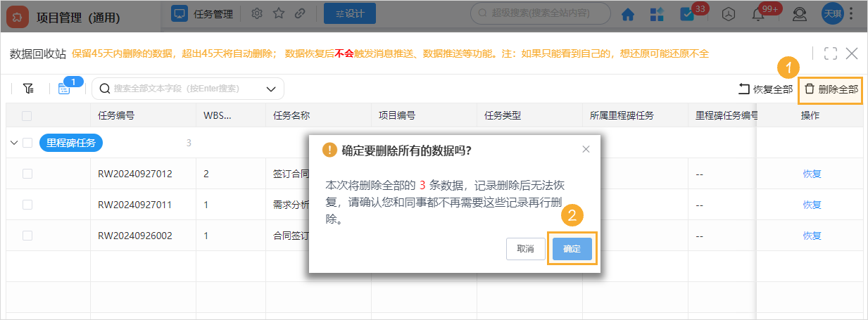This screenshot has height=320, width=868.
Task: Click task number RW20240927011
Action: point(135,205)
